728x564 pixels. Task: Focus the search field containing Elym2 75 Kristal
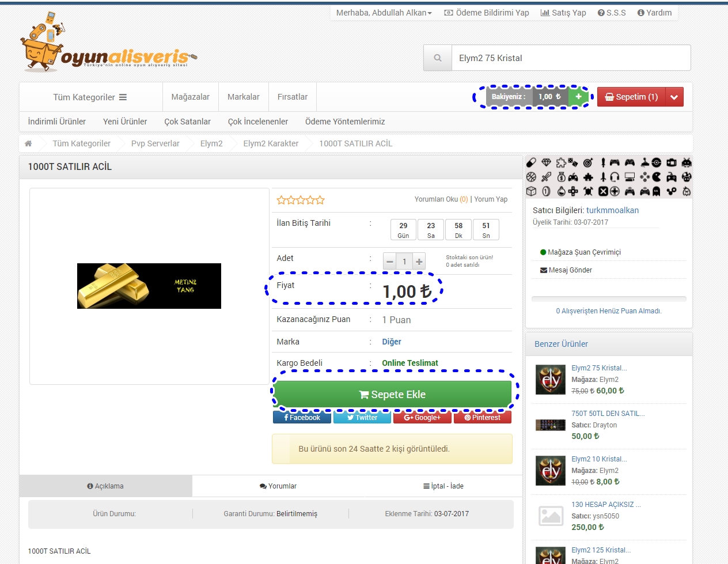click(x=571, y=58)
